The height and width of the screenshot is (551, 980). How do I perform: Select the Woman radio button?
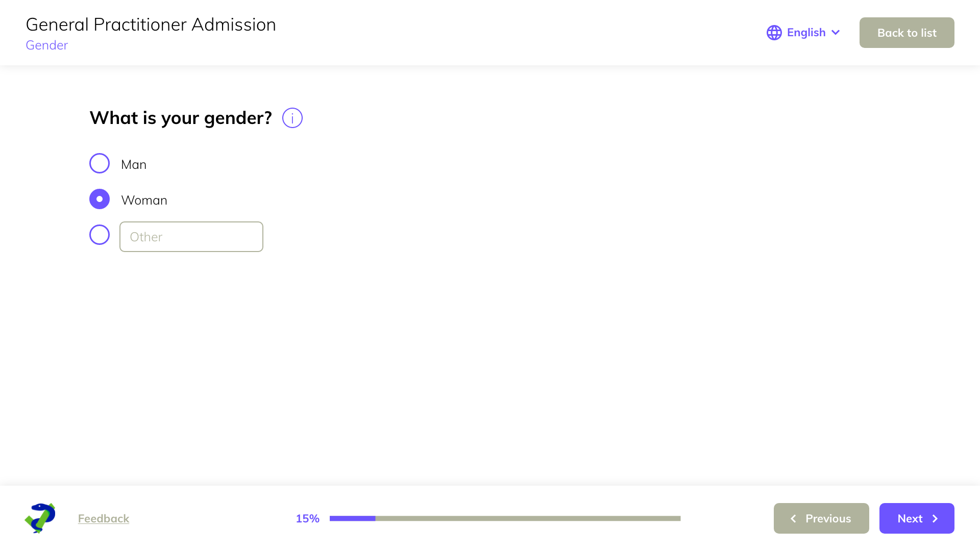(100, 199)
